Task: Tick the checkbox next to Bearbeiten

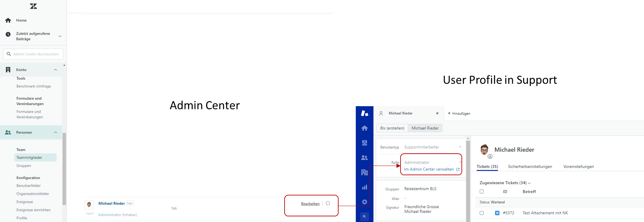Action: point(328,203)
